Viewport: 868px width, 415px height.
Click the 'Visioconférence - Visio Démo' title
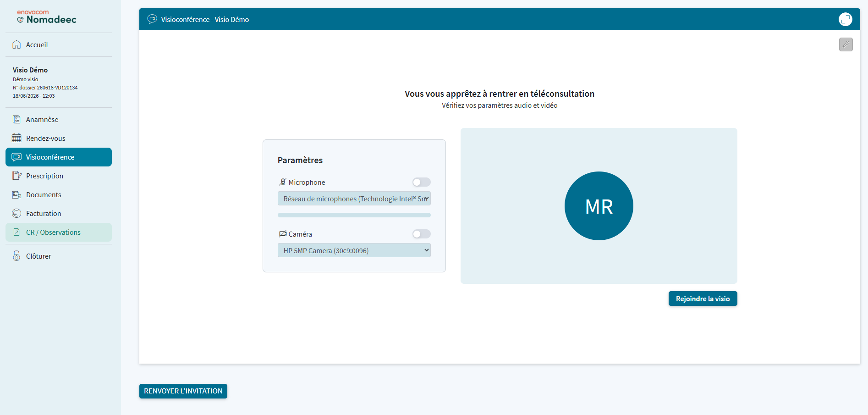205,19
